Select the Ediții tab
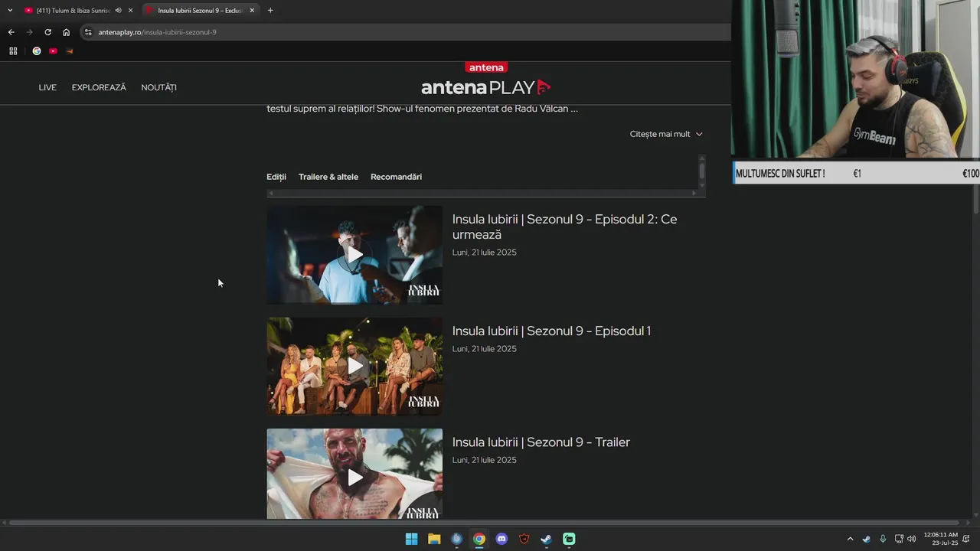 (276, 177)
